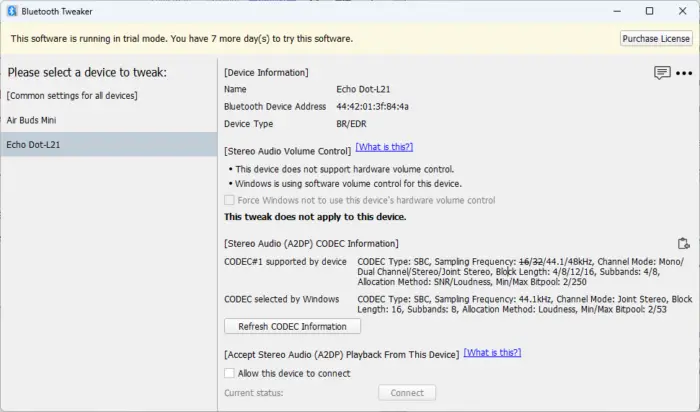
Task: Maximize the Bluetooth Tweaker window
Action: 650,11
